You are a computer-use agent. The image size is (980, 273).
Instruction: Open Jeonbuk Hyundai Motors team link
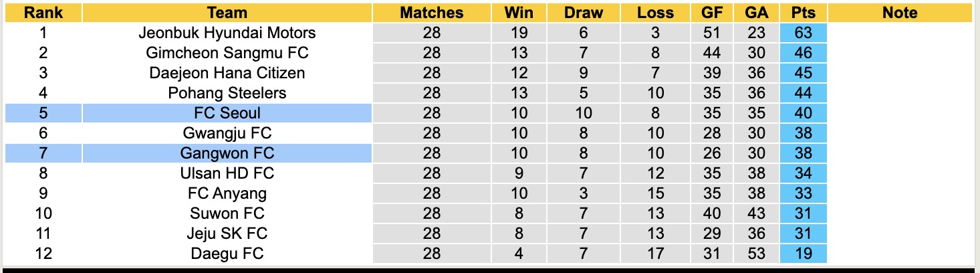pyautogui.click(x=227, y=33)
